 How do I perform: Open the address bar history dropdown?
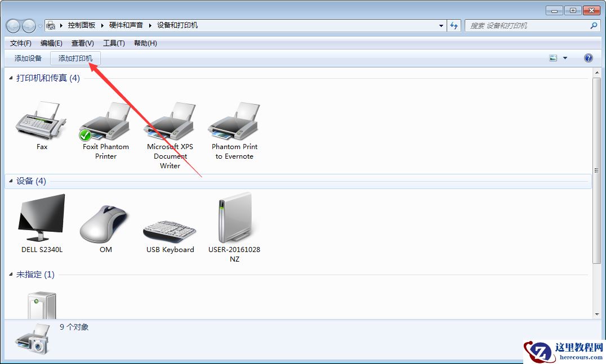point(442,25)
